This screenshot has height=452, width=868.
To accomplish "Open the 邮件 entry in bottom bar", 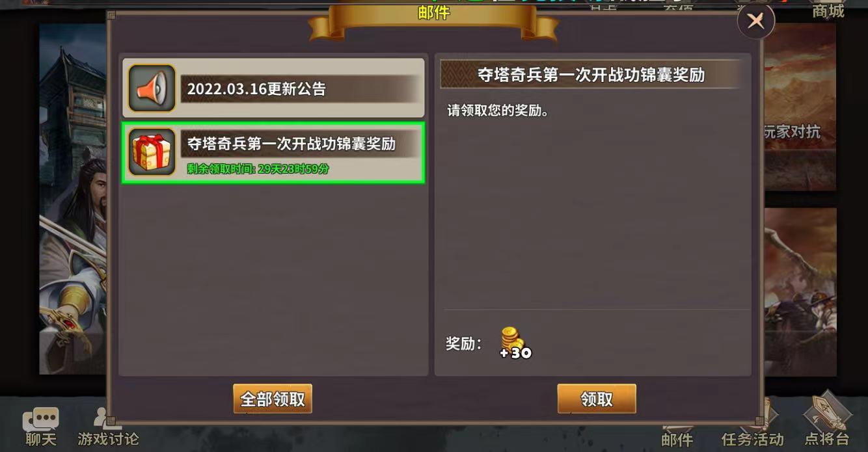I will pyautogui.click(x=677, y=438).
